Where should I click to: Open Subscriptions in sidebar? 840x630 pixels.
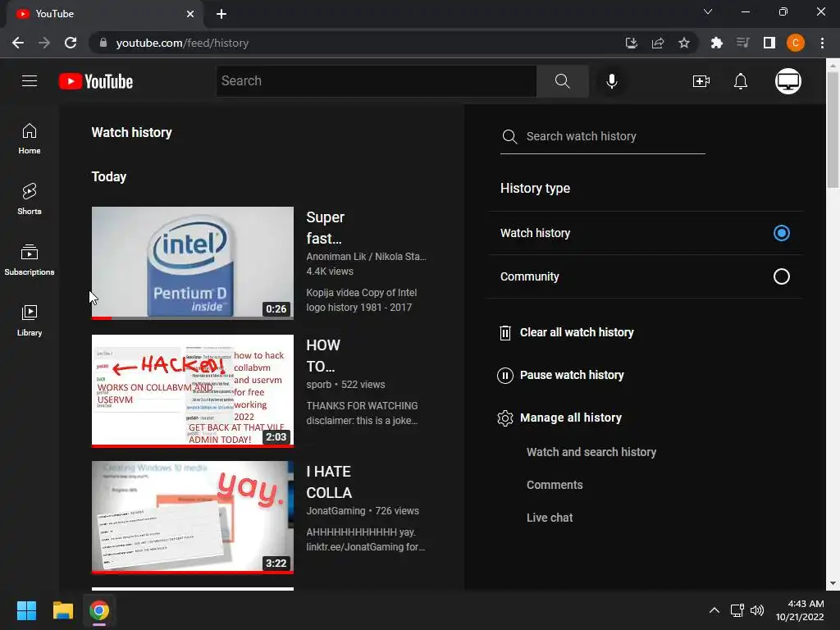click(x=30, y=260)
